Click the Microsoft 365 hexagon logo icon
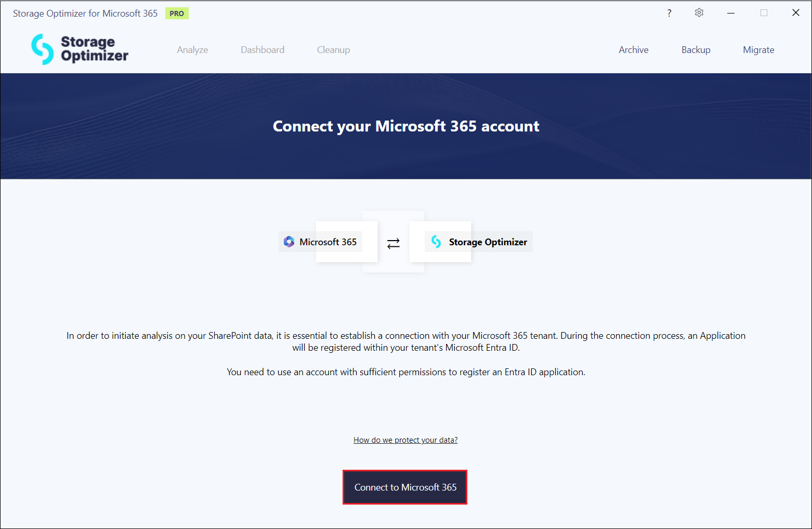 coord(289,242)
